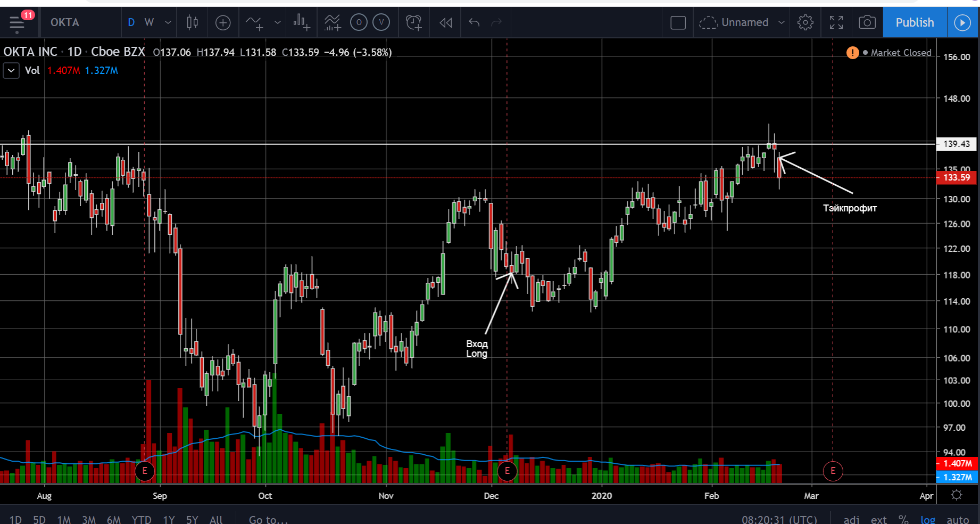
Task: Redo the last undone action
Action: click(496, 22)
